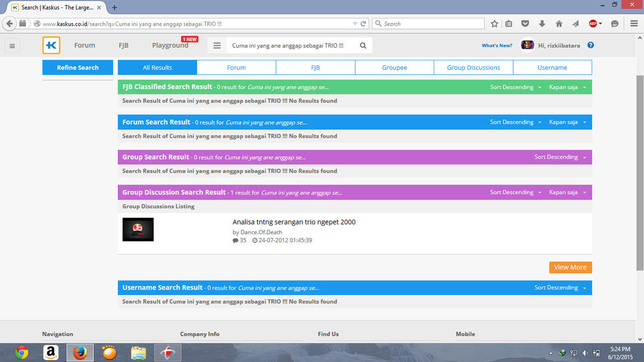This screenshot has width=644, height=362.
Task: Open the Playground link in header
Action: [x=170, y=45]
